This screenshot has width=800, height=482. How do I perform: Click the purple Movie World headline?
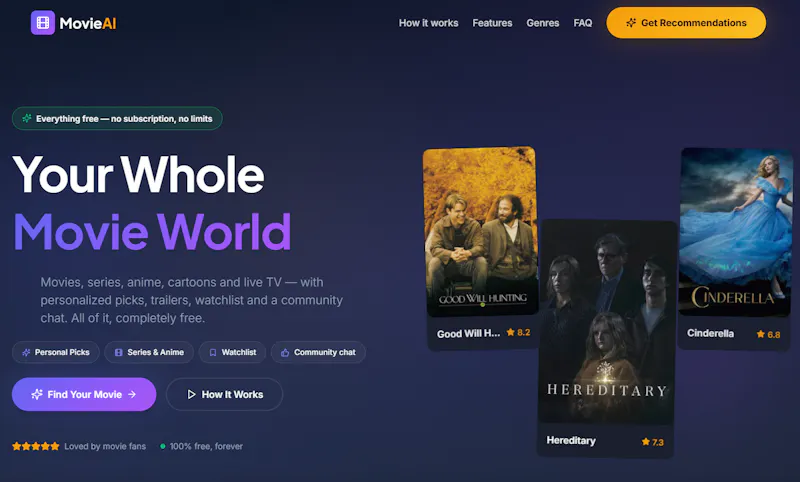pos(152,232)
